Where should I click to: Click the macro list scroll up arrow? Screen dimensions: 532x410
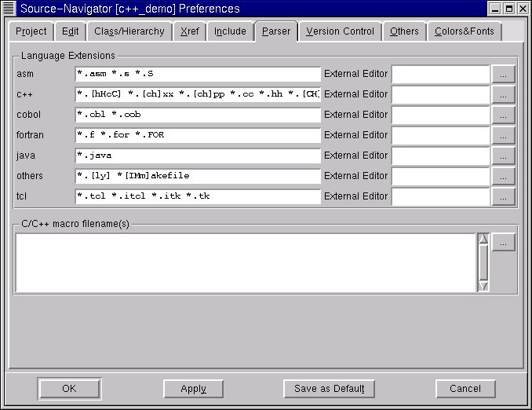pyautogui.click(x=483, y=239)
